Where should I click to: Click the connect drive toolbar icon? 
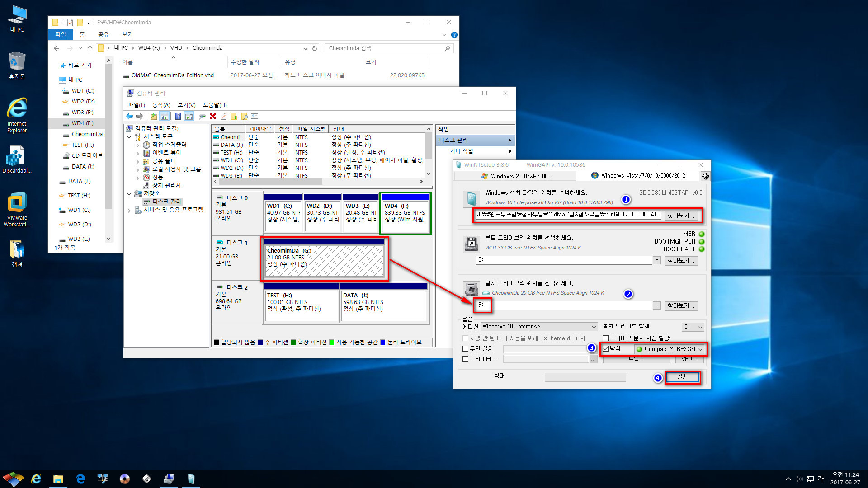tap(202, 117)
